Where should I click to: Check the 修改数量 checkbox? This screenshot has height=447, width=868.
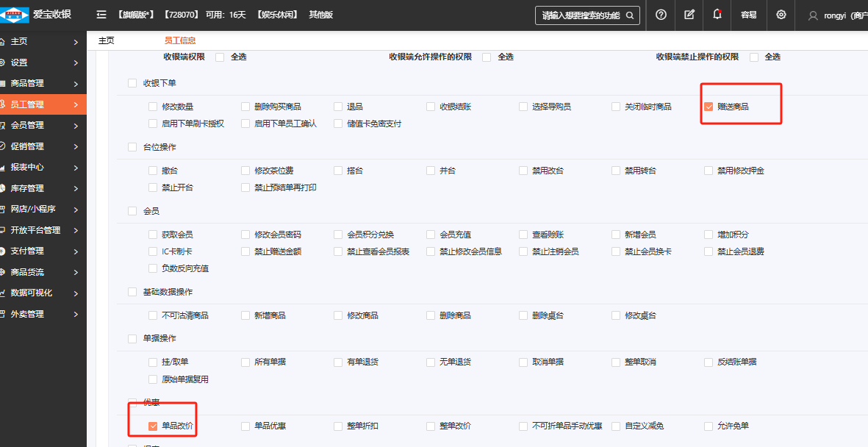[153, 107]
